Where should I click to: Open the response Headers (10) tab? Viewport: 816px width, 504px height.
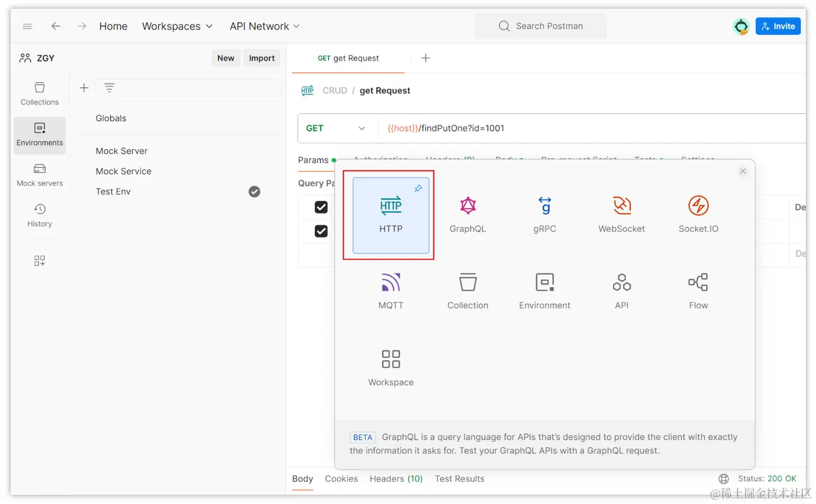pyautogui.click(x=396, y=479)
